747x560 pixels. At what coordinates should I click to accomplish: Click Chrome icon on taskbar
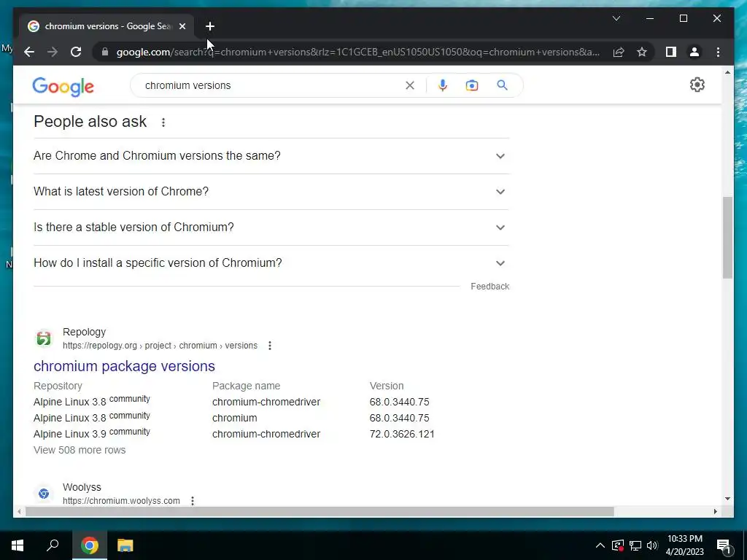(x=90, y=545)
